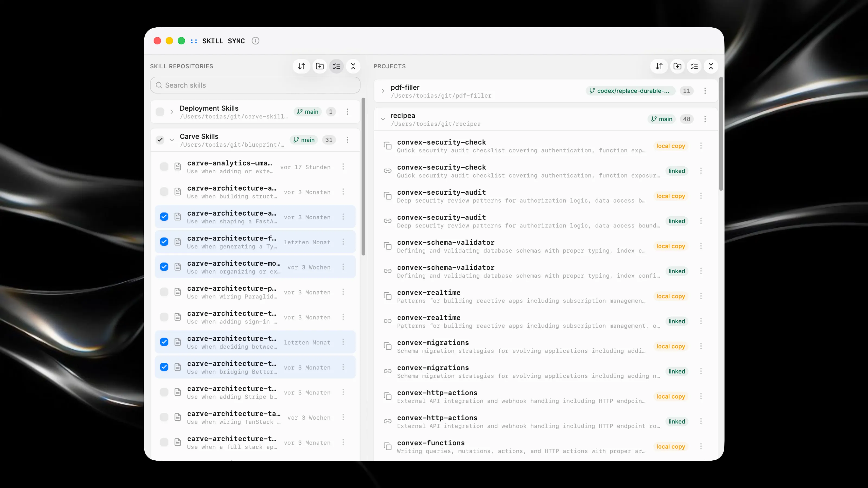
Task: Click document icon of carve-architecture-p skill
Action: [178, 292]
